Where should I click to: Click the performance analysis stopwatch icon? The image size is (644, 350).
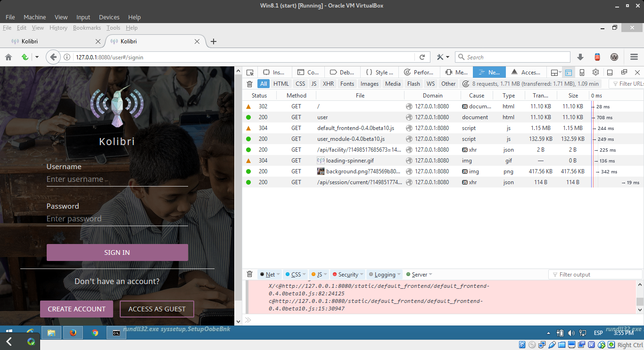pyautogui.click(x=466, y=84)
